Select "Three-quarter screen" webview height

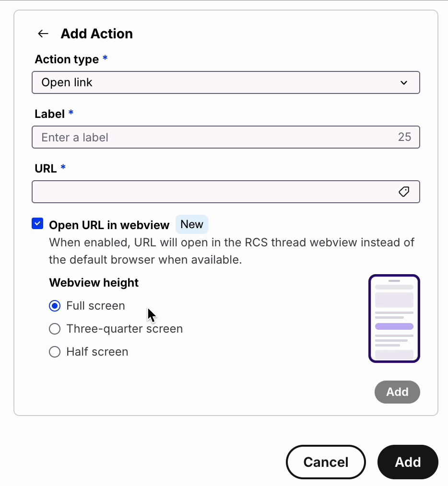(55, 328)
